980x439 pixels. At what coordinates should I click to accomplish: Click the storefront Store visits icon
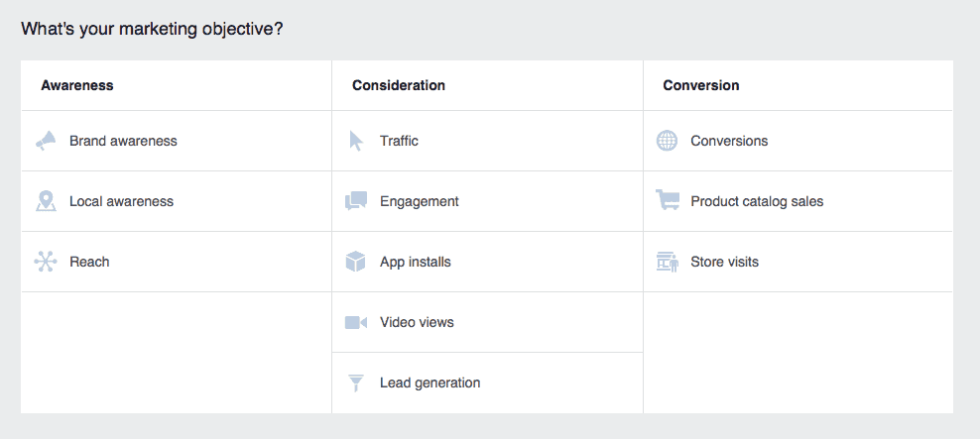pos(668,262)
